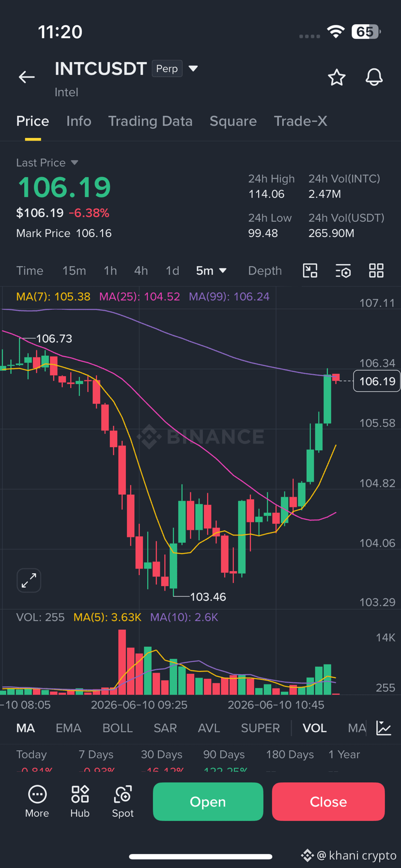
Task: Open the Hub shortcut
Action: (x=80, y=802)
